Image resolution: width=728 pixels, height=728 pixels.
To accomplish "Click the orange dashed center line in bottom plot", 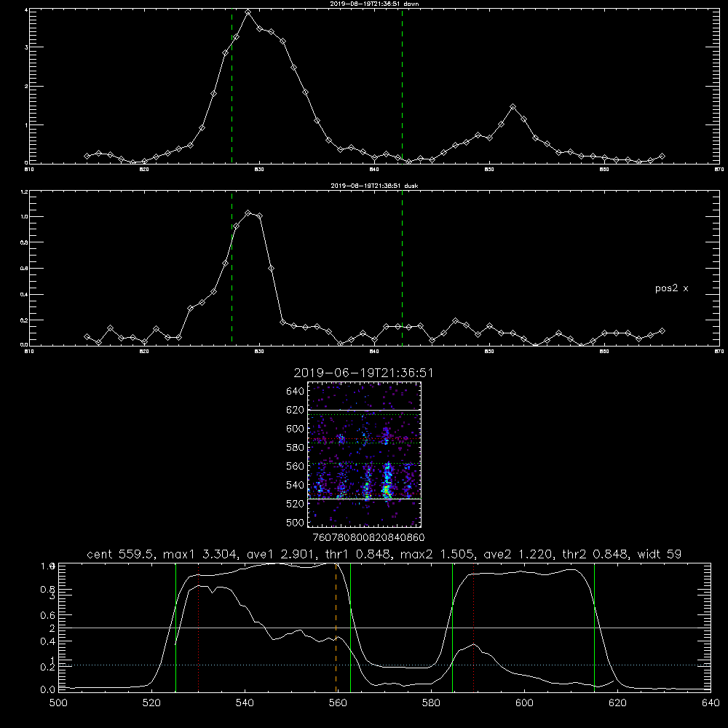I will pyautogui.click(x=336, y=628).
